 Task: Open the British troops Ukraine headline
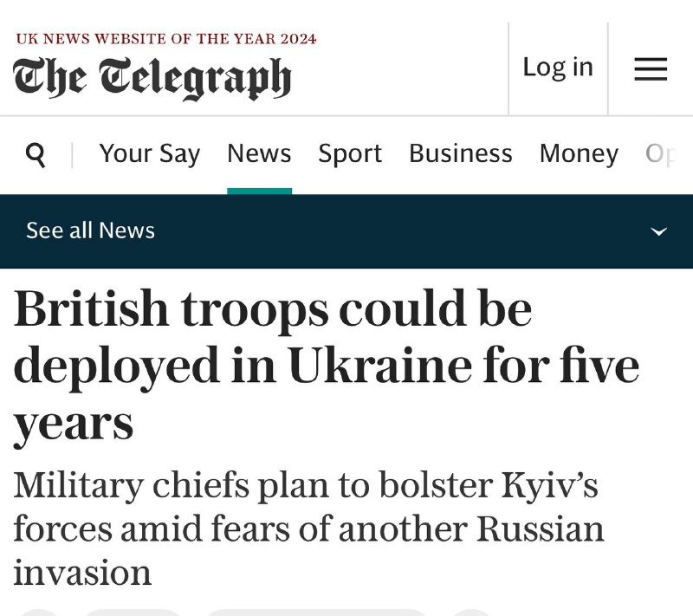pos(327,366)
